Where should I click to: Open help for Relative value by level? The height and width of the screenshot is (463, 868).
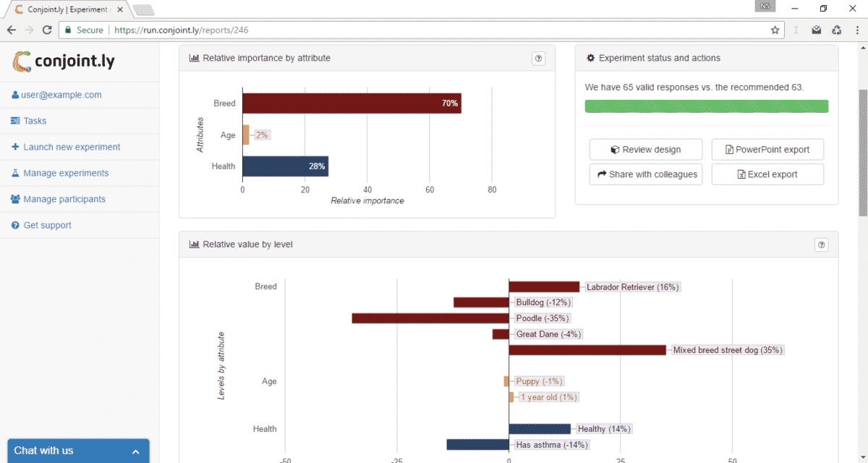click(x=822, y=245)
